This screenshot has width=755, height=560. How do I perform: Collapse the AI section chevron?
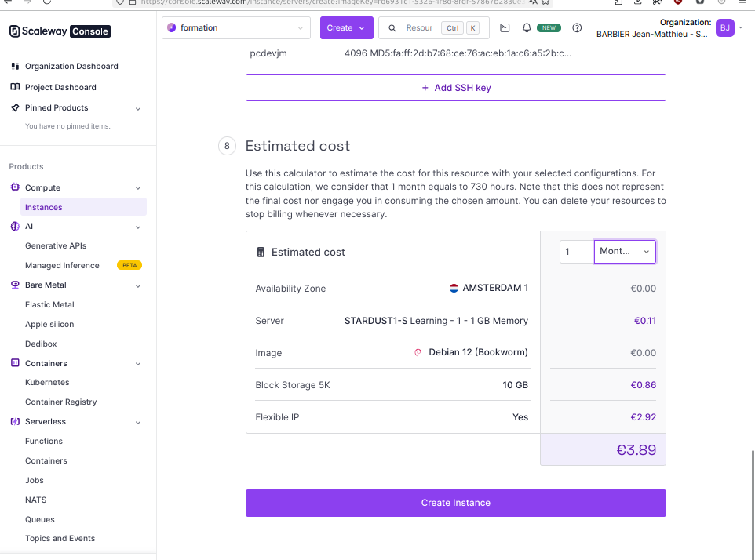pos(138,227)
